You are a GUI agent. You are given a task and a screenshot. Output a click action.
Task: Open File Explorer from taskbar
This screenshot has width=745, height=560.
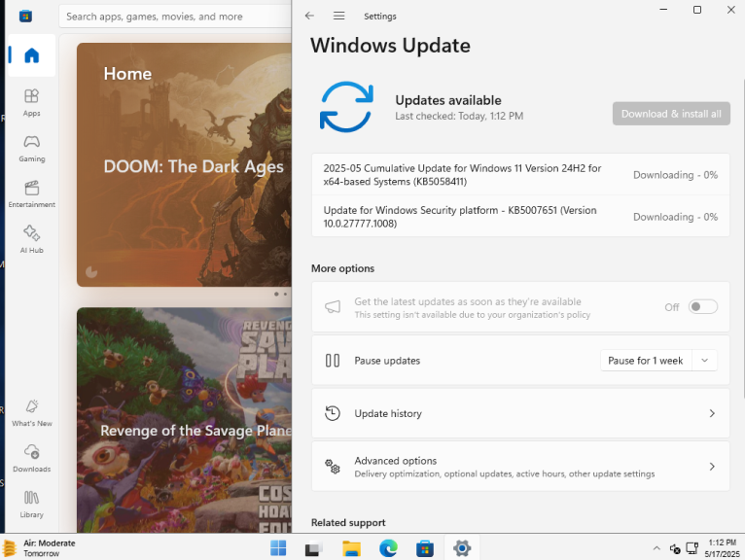pyautogui.click(x=351, y=548)
